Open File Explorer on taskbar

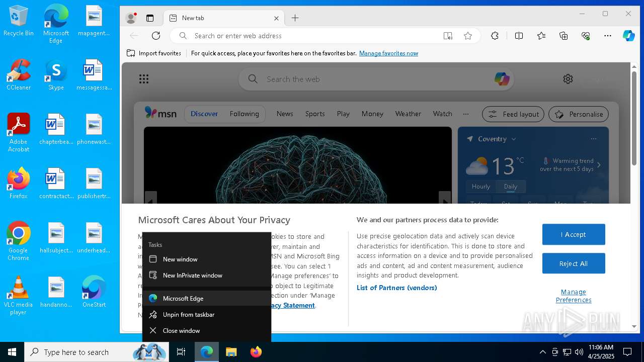[231, 352]
